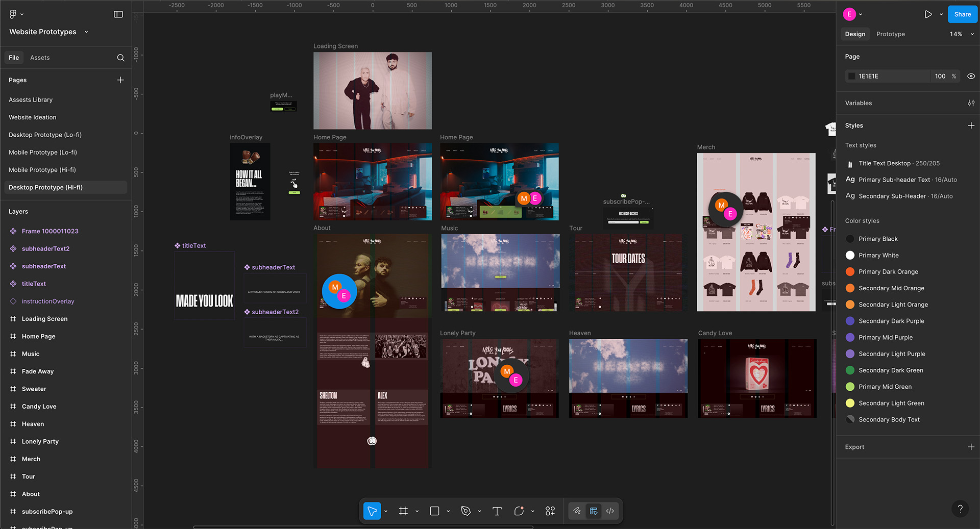Image resolution: width=980 pixels, height=529 pixels.
Task: Open Variables settings with the sliders icon
Action: 971,103
